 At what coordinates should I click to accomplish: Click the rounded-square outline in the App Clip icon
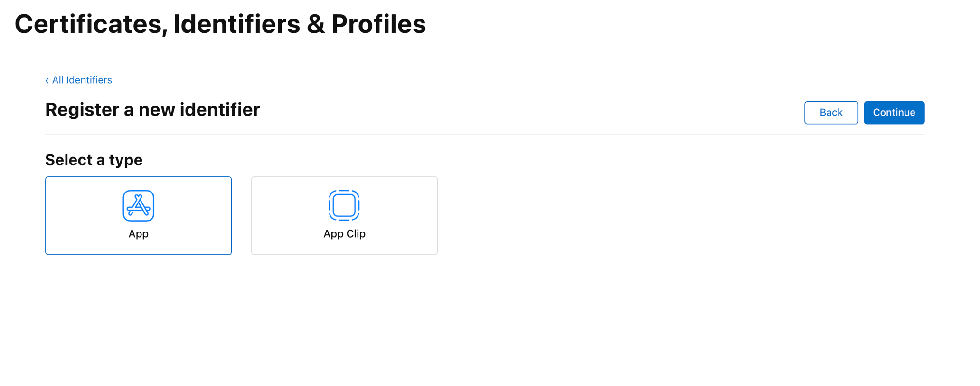click(344, 205)
